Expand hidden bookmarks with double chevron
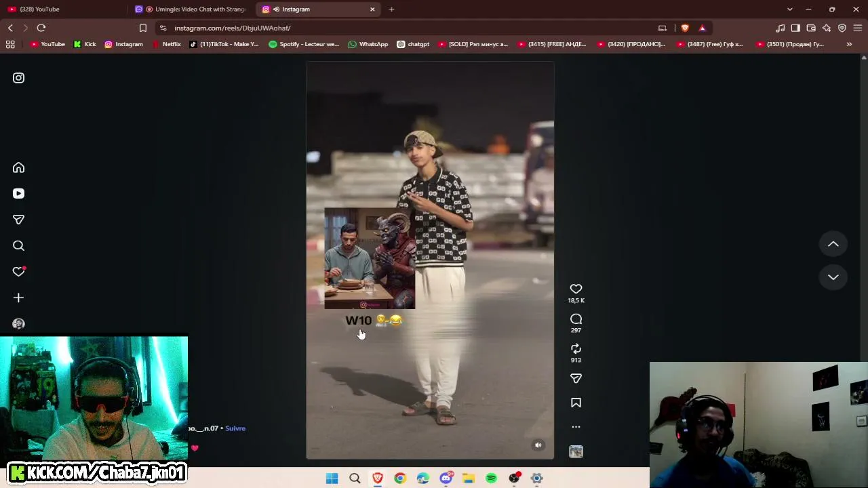 (x=849, y=44)
